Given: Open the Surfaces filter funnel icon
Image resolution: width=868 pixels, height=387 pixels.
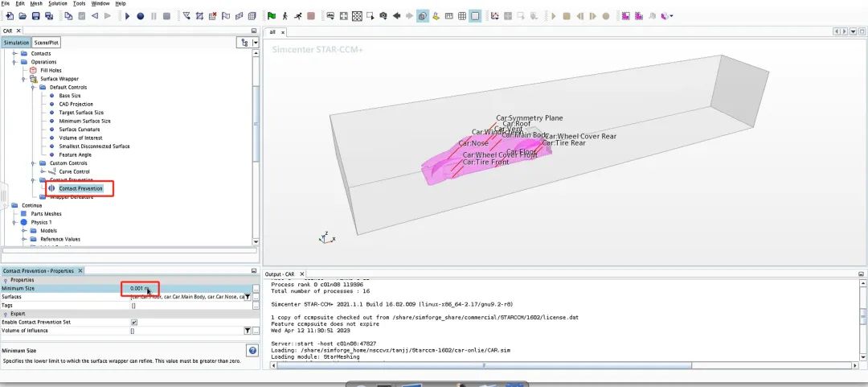Looking at the screenshot, I should pyautogui.click(x=248, y=297).
